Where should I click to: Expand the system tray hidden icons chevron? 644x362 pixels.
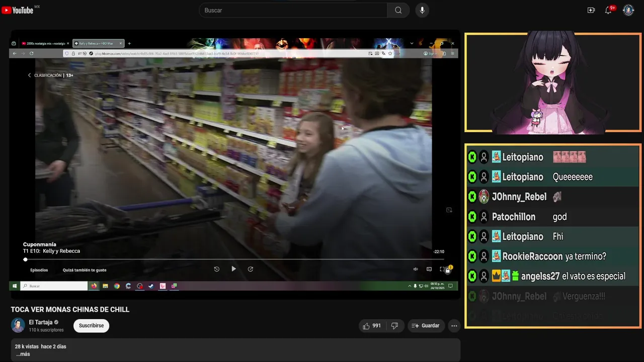[x=410, y=286]
